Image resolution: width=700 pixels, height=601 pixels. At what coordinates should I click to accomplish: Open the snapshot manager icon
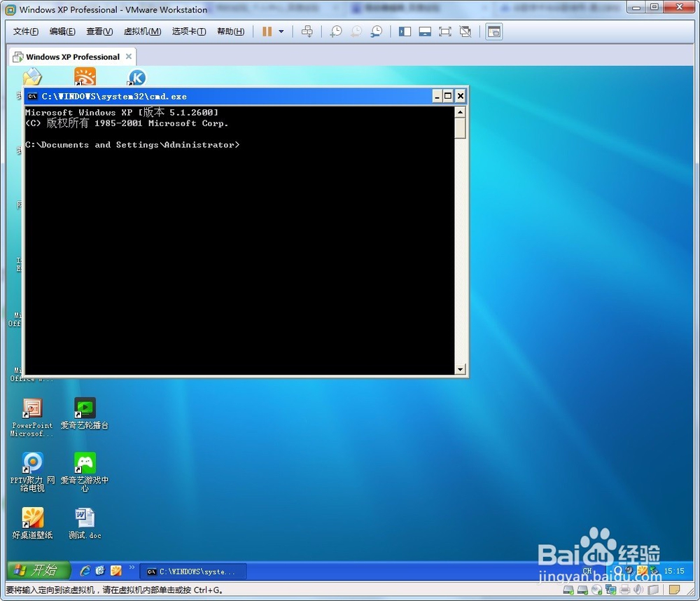click(x=377, y=32)
